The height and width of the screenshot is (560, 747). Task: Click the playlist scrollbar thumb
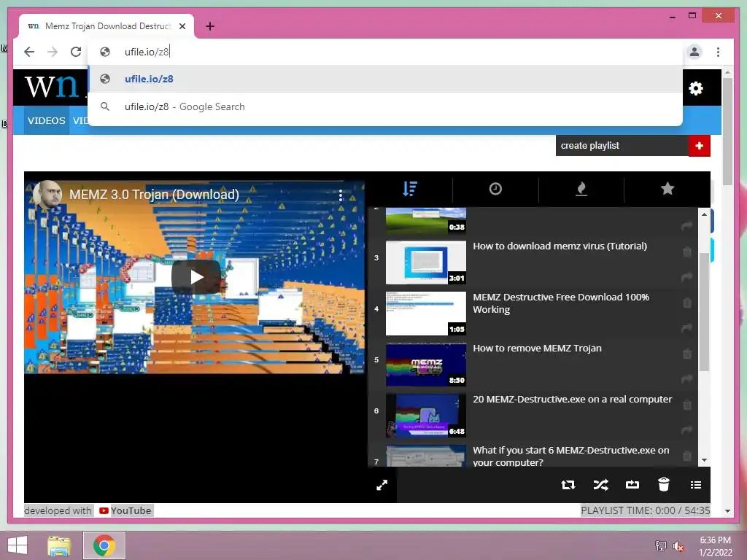pos(704,312)
